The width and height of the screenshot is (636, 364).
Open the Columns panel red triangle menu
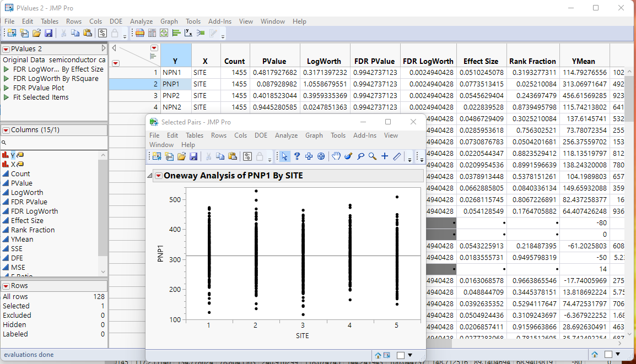click(7, 131)
